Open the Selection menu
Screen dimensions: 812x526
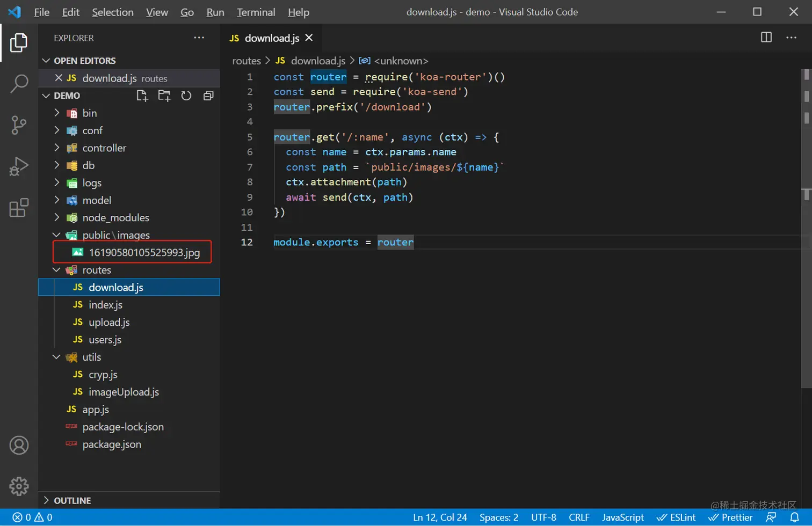click(x=112, y=12)
